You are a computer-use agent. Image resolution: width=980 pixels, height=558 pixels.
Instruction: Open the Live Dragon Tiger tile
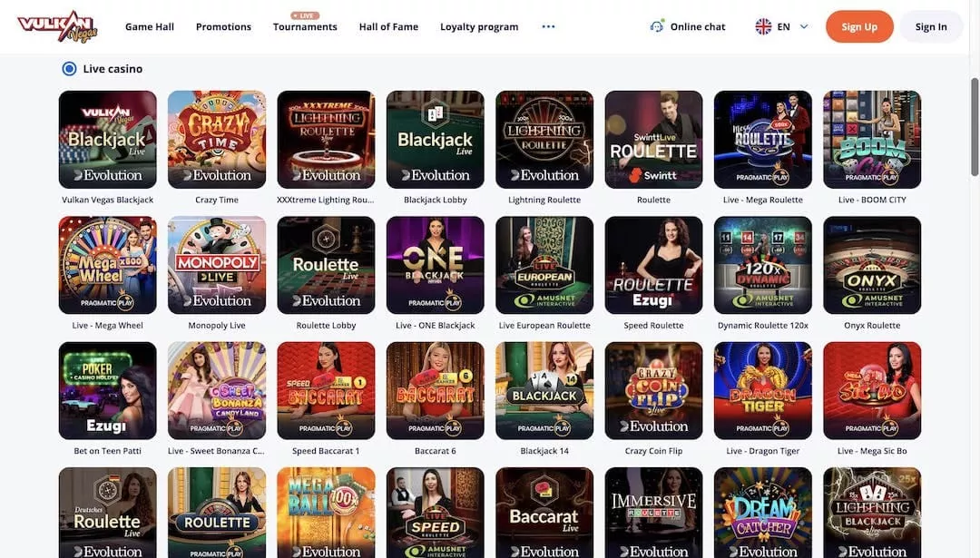tap(762, 390)
